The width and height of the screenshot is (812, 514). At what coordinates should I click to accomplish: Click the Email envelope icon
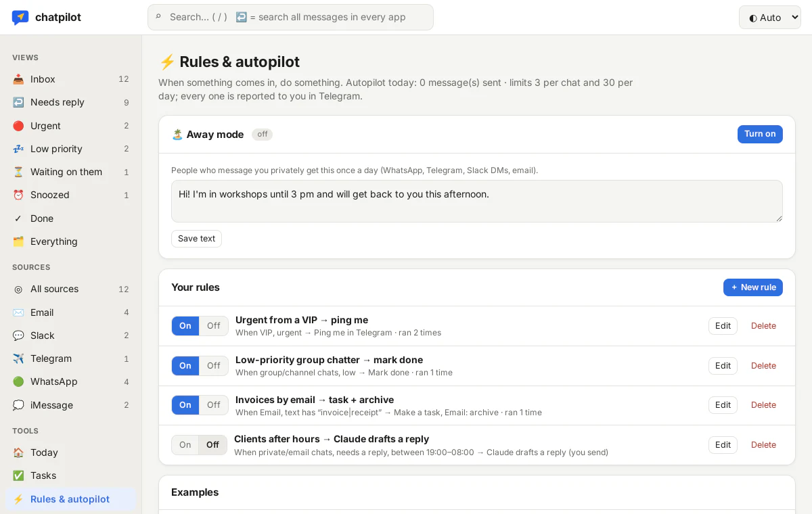point(18,312)
